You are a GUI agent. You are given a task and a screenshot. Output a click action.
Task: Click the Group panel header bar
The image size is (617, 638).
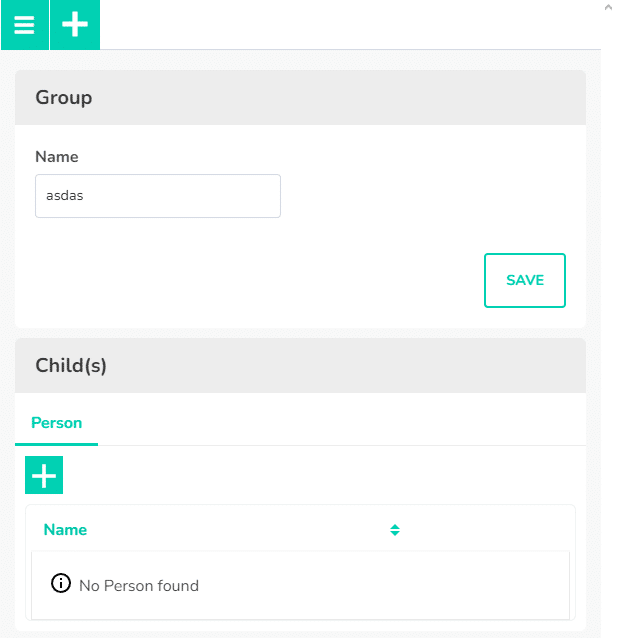tap(300, 98)
